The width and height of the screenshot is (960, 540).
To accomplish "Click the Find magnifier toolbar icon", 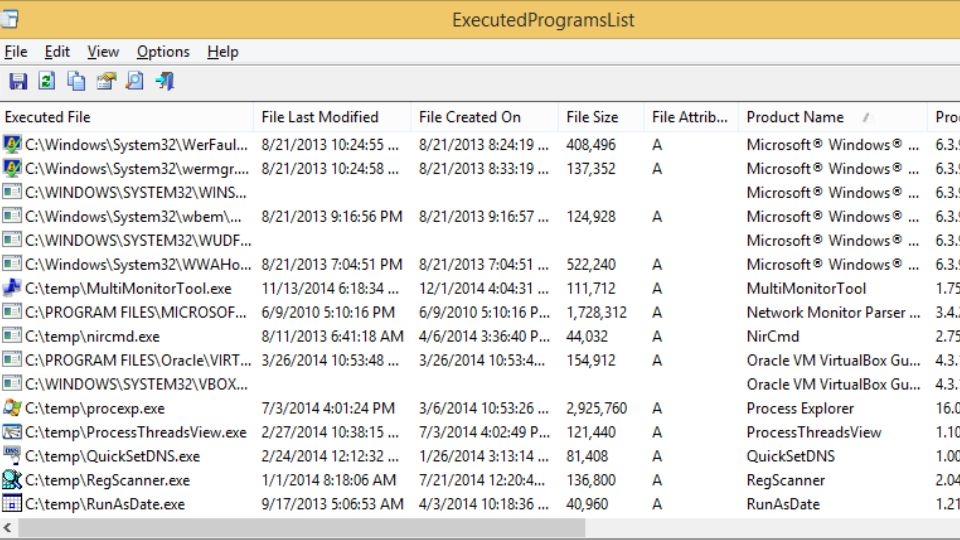I will (x=134, y=81).
